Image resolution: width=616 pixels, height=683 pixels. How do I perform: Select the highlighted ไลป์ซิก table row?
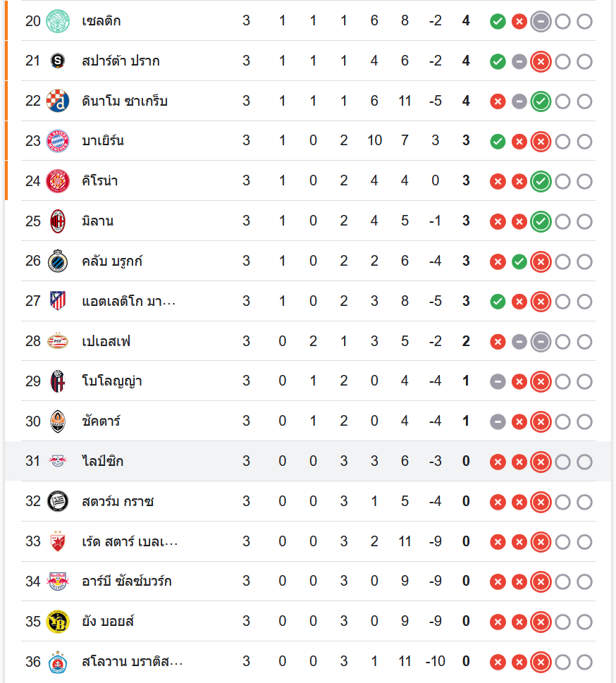[x=308, y=462]
